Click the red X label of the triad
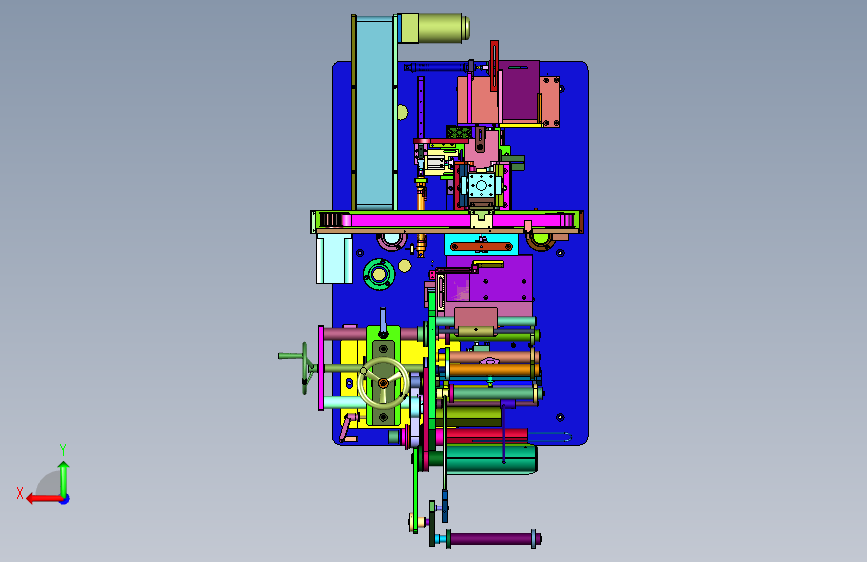 tap(20, 493)
